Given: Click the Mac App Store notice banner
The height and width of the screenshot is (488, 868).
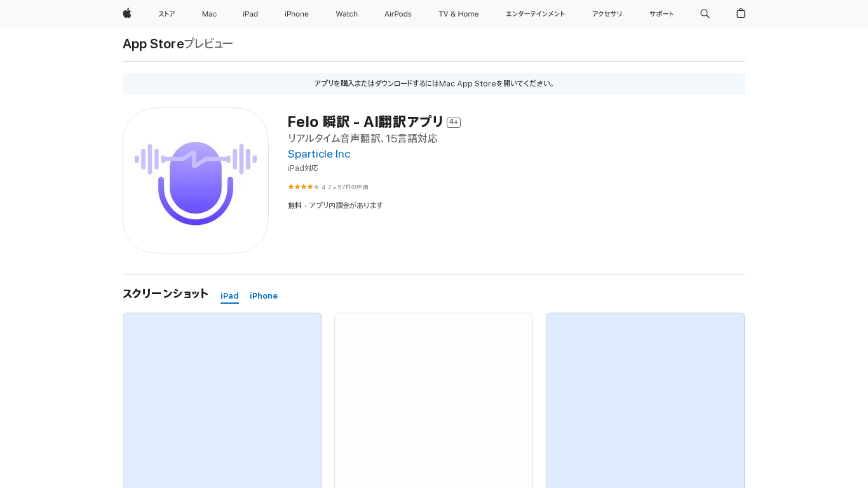Looking at the screenshot, I should (x=434, y=84).
